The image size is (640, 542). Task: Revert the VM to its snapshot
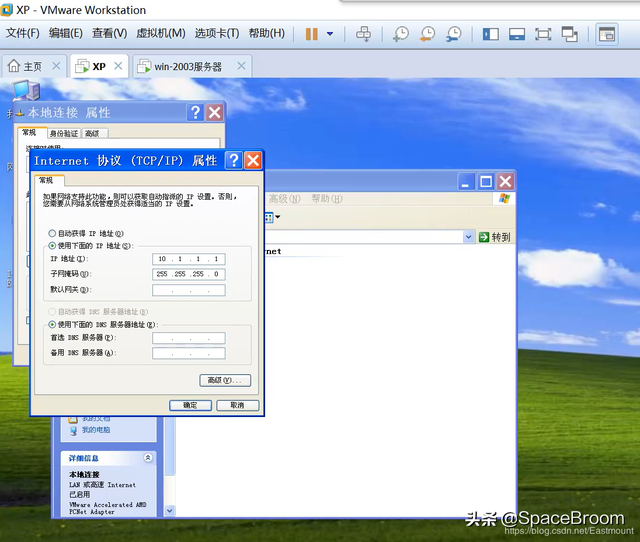point(427,34)
